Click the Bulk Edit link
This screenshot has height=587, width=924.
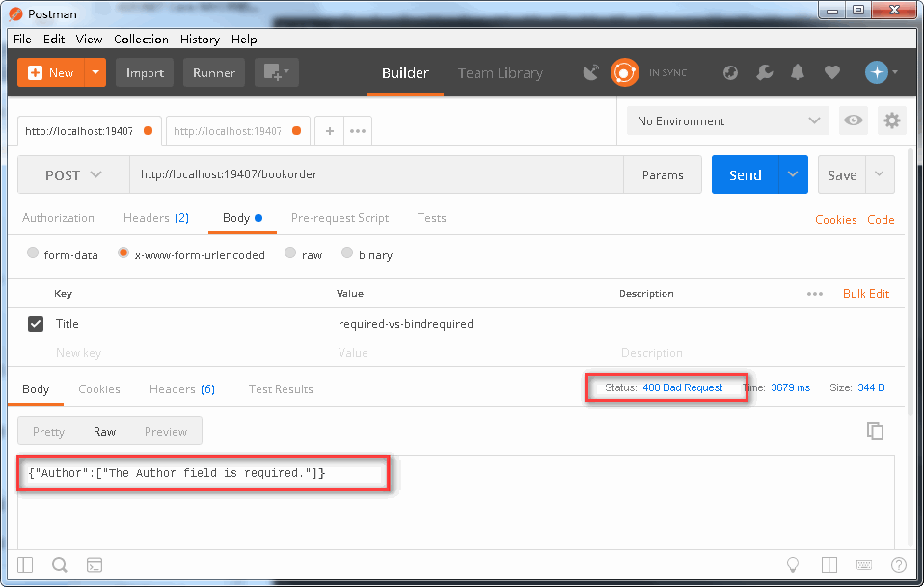[866, 294]
